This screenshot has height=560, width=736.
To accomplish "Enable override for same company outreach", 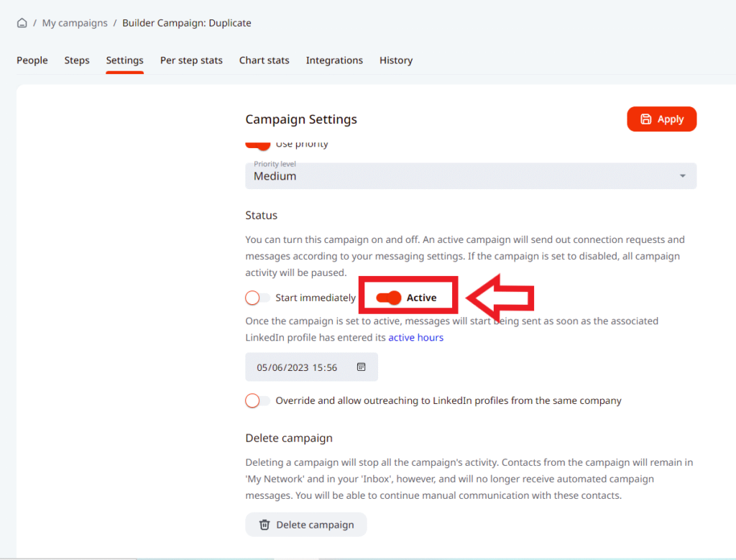I will (257, 400).
